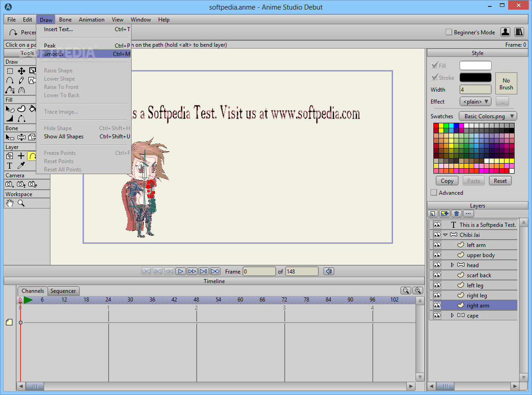This screenshot has height=395, width=532.
Task: Open the File menu
Action: [11, 20]
